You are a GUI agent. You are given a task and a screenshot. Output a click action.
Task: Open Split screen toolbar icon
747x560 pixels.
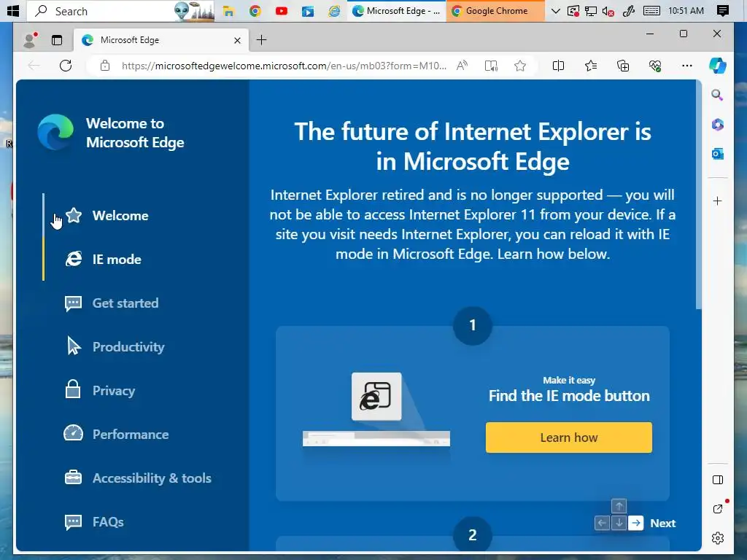click(x=558, y=66)
